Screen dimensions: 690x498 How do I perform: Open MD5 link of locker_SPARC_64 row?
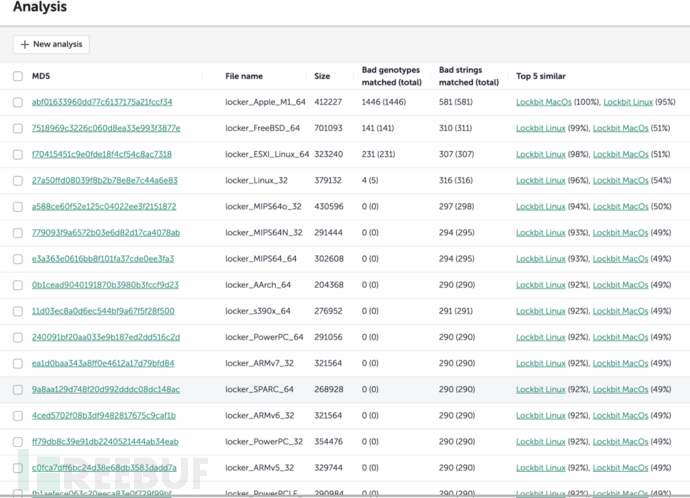point(106,389)
